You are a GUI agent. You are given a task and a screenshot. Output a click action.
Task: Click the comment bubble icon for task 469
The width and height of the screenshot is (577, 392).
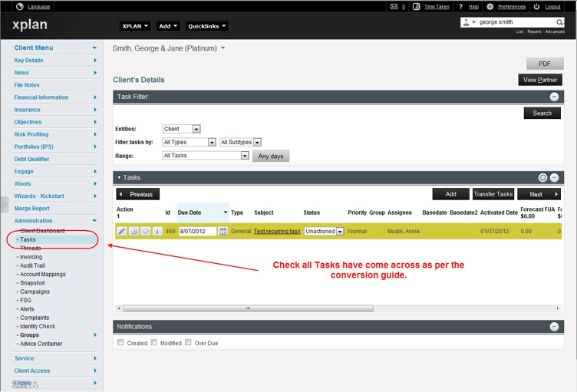click(146, 231)
